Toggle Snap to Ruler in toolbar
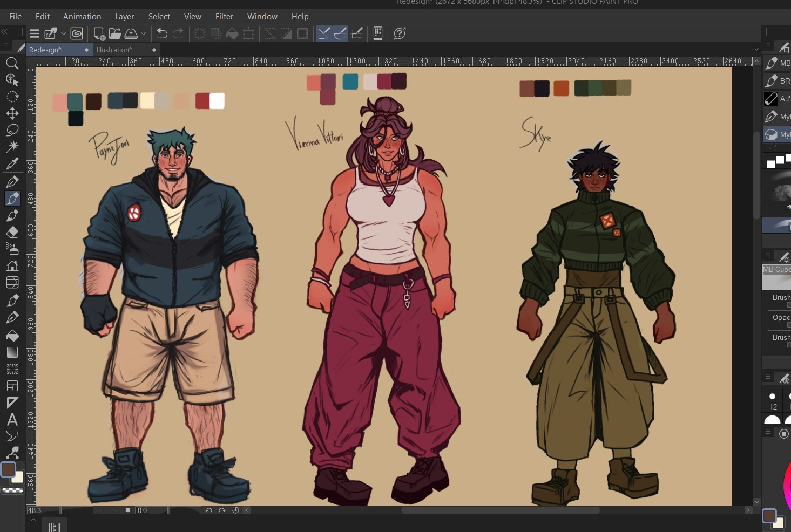This screenshot has height=532, width=791. (x=324, y=33)
